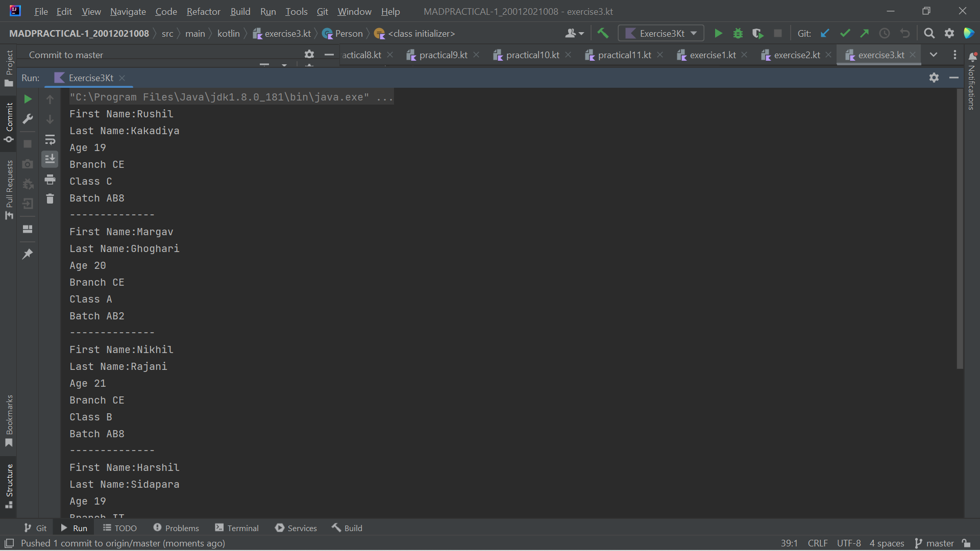Open the Problems tool window
Screen dimensions: 980x551
[x=176, y=528]
